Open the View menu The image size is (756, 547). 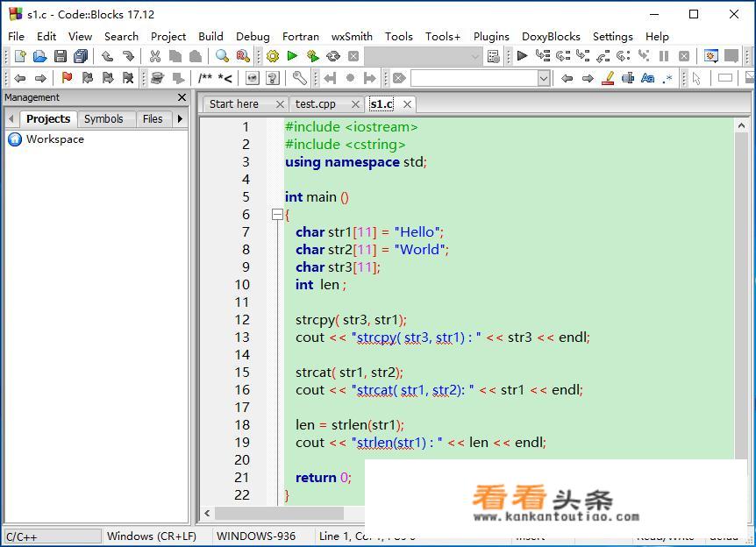point(80,37)
